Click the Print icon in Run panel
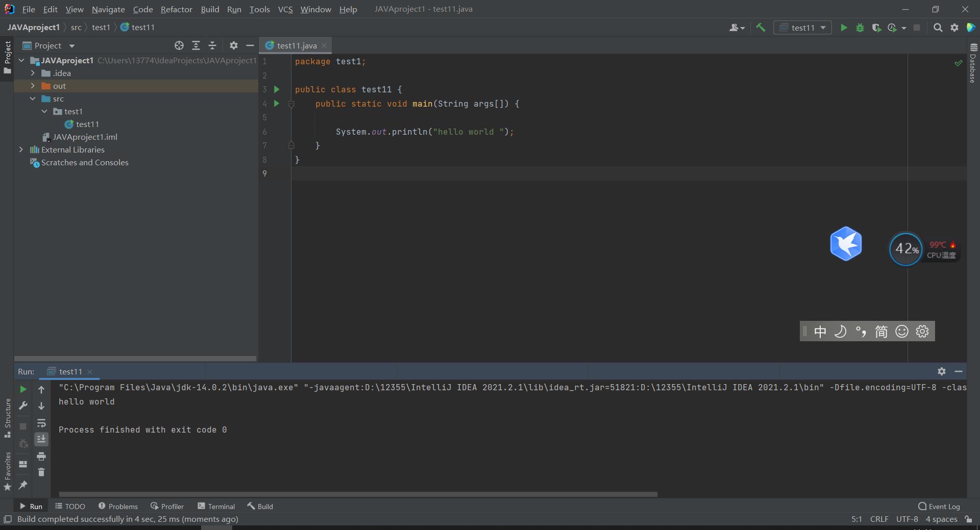Viewport: 980px width, 530px height. click(x=41, y=456)
